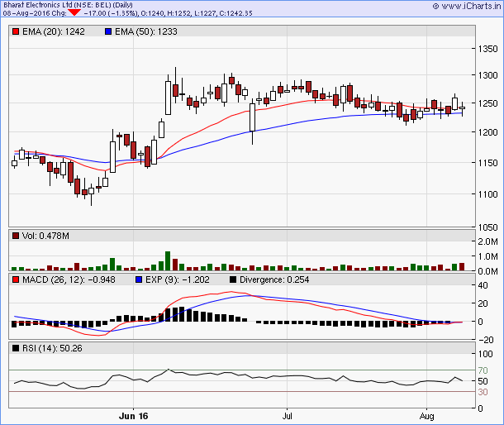Click the 2.0M volume axis label
504x425 pixels.
[x=487, y=241]
